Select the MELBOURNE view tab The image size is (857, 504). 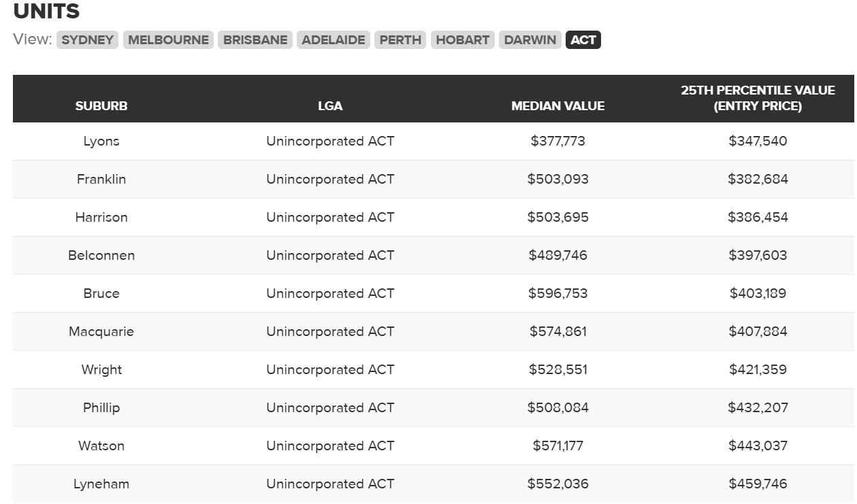(168, 39)
